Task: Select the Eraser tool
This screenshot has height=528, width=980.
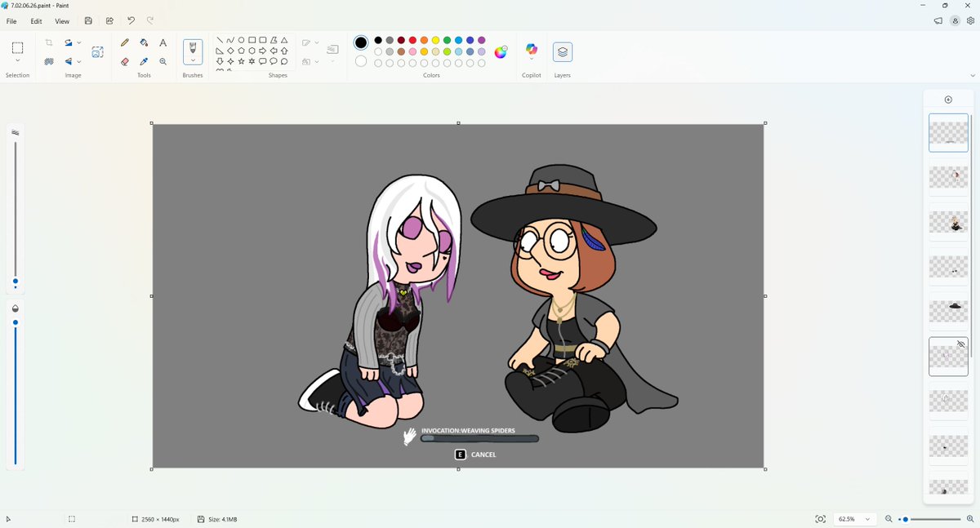Action: [125, 61]
